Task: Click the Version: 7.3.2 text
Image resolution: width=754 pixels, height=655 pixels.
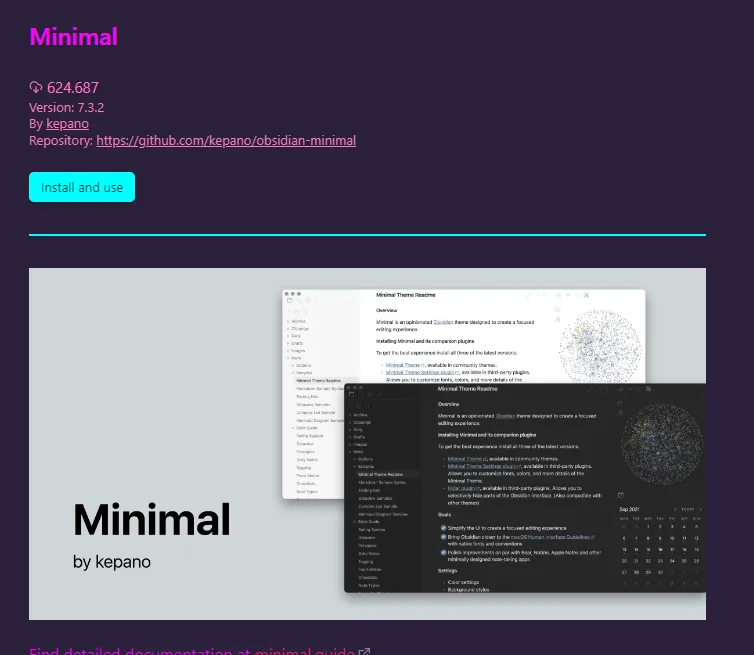Action: click(x=66, y=107)
